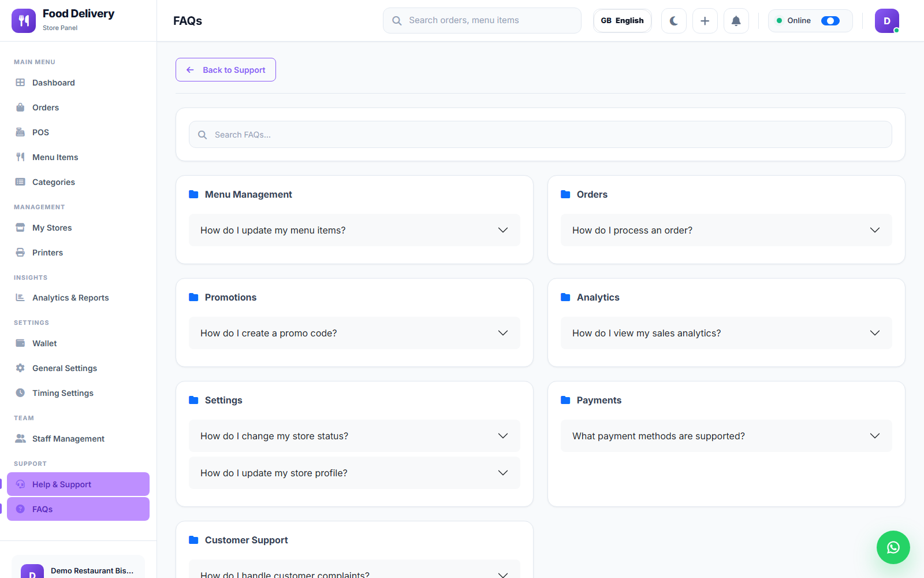Viewport: 924px width, 578px height.
Task: Expand "How do I process an order?"
Action: click(726, 230)
